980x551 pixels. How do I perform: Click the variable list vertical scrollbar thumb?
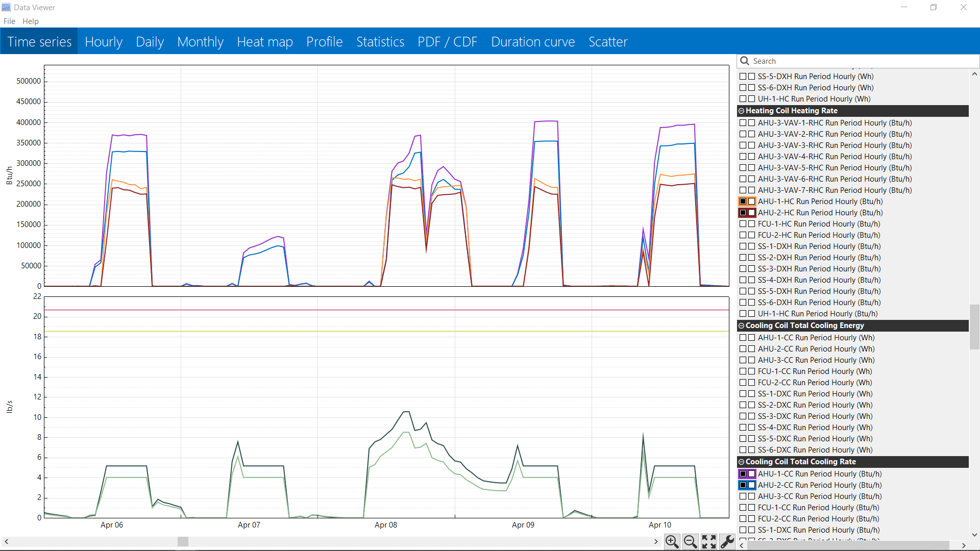pos(974,327)
